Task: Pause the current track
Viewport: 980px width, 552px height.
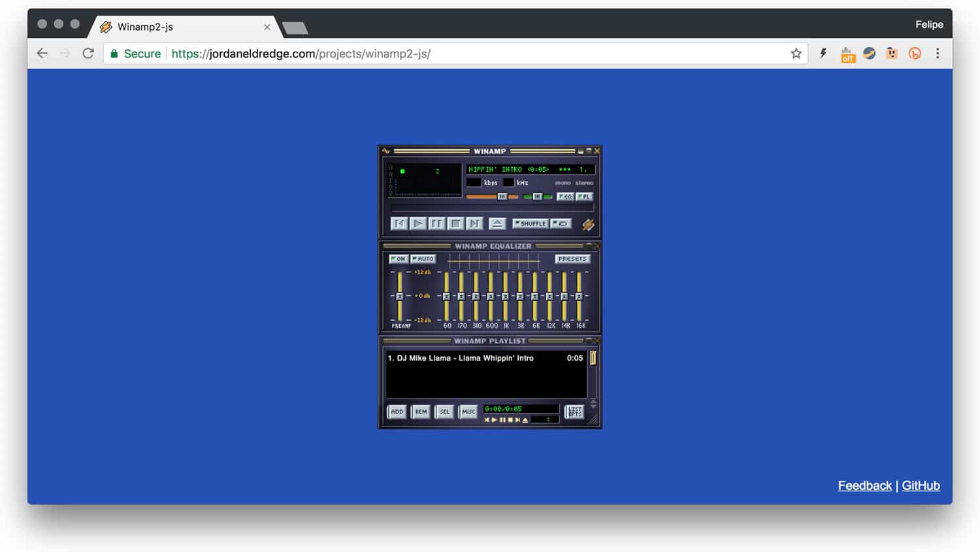Action: (436, 223)
